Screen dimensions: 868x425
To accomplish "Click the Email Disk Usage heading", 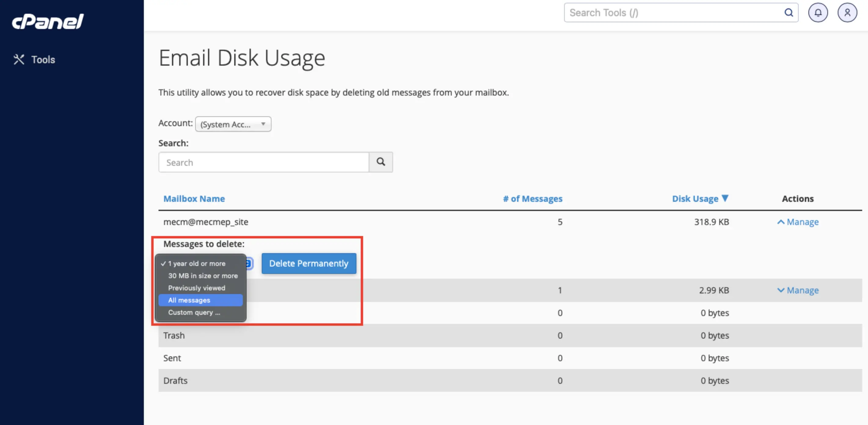I will click(x=242, y=58).
